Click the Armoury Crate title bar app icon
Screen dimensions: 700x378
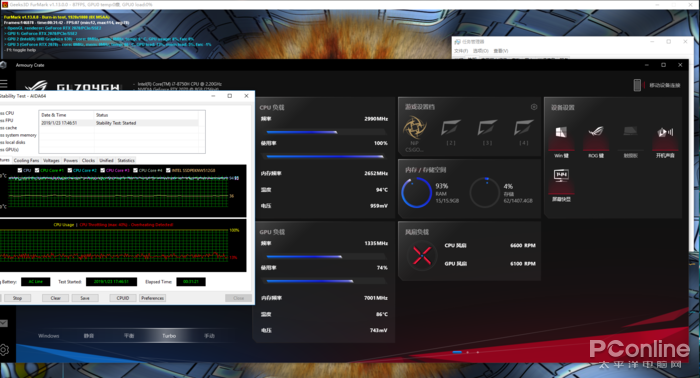click(4, 65)
